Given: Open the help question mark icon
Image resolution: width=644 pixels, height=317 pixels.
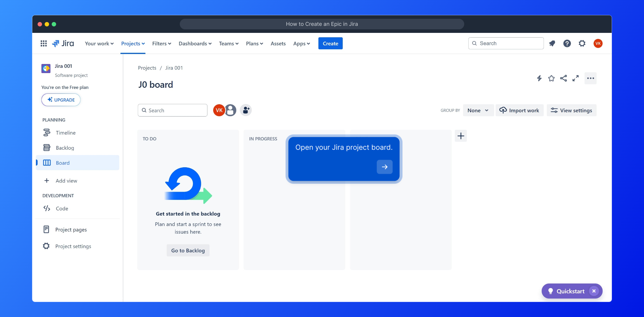Looking at the screenshot, I should (567, 43).
